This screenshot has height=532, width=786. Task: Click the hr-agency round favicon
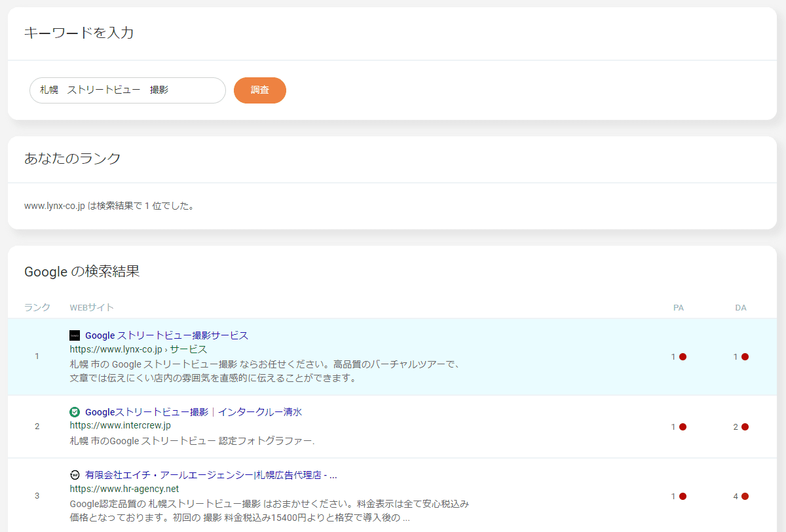(x=75, y=475)
